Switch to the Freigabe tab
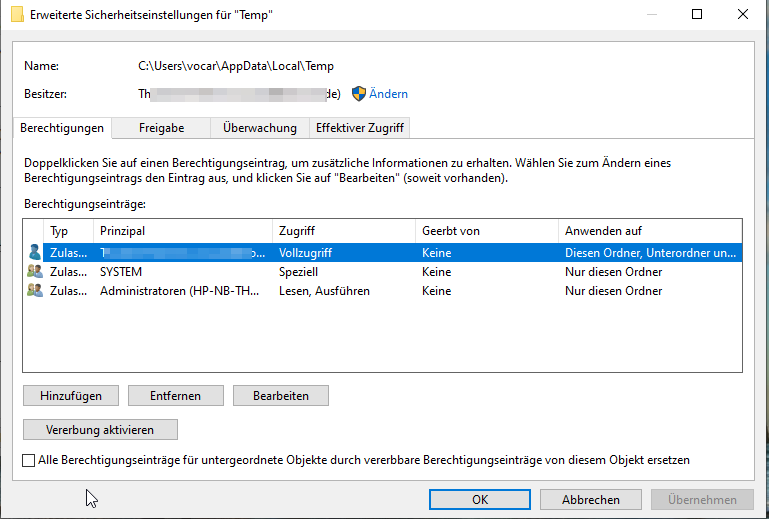The height and width of the screenshot is (519, 769). click(x=161, y=128)
